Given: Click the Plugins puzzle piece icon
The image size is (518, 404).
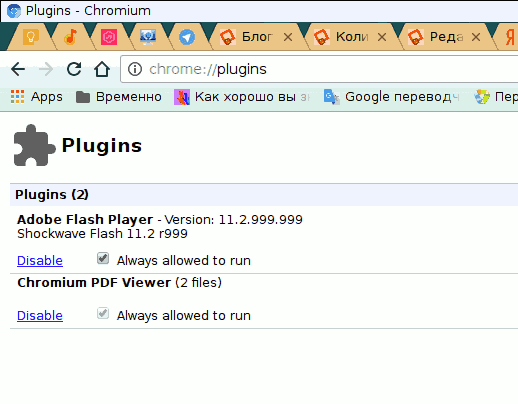Looking at the screenshot, I should pyautogui.click(x=34, y=145).
